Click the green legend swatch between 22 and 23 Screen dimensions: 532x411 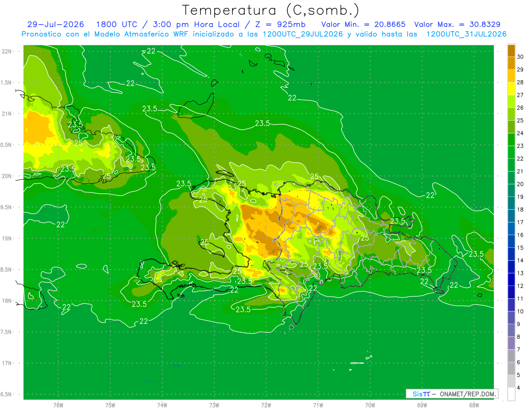click(x=511, y=152)
